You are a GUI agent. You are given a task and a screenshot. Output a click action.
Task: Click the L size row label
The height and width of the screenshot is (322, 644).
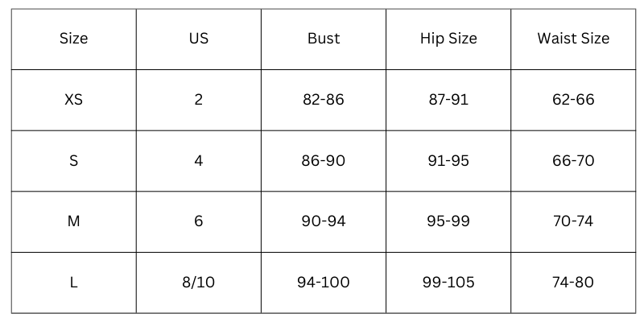point(73,283)
